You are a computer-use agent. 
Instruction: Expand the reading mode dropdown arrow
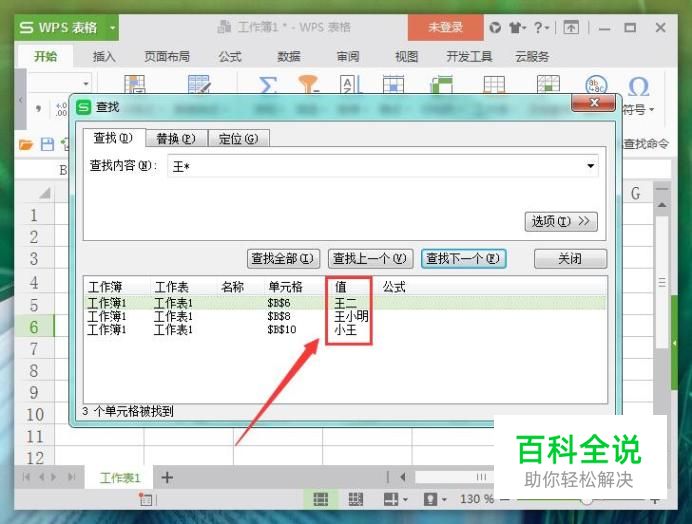pos(406,500)
